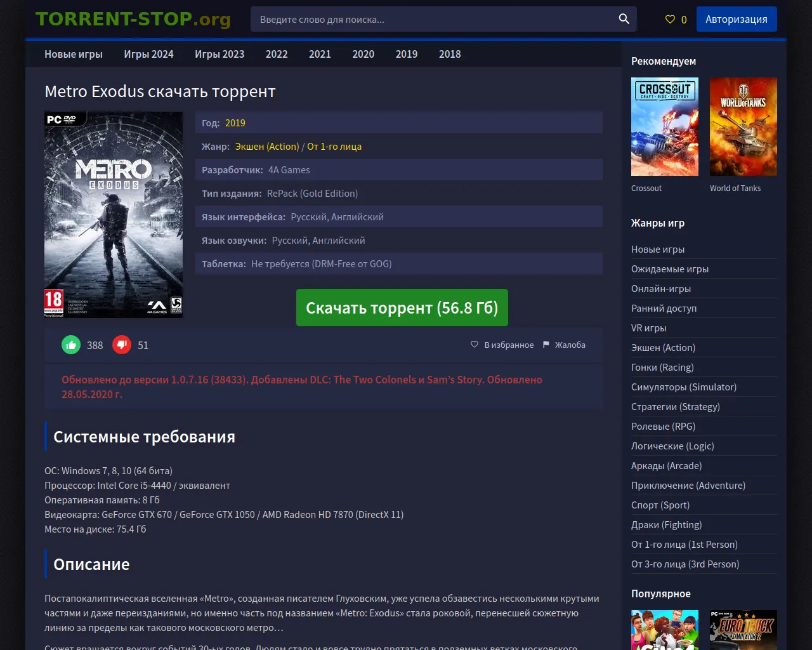The width and height of the screenshot is (812, 650).
Task: Report with the 'Жалоба' flag link
Action: coord(564,345)
